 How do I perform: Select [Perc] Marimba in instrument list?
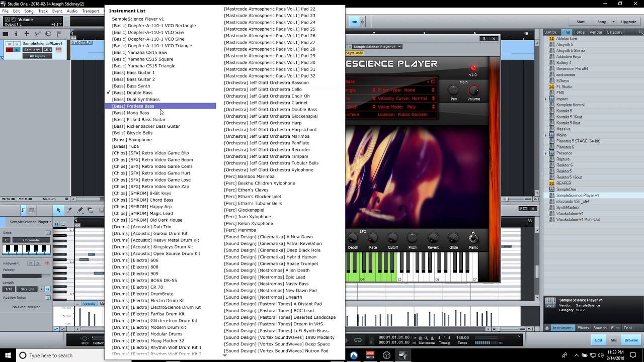click(x=240, y=230)
